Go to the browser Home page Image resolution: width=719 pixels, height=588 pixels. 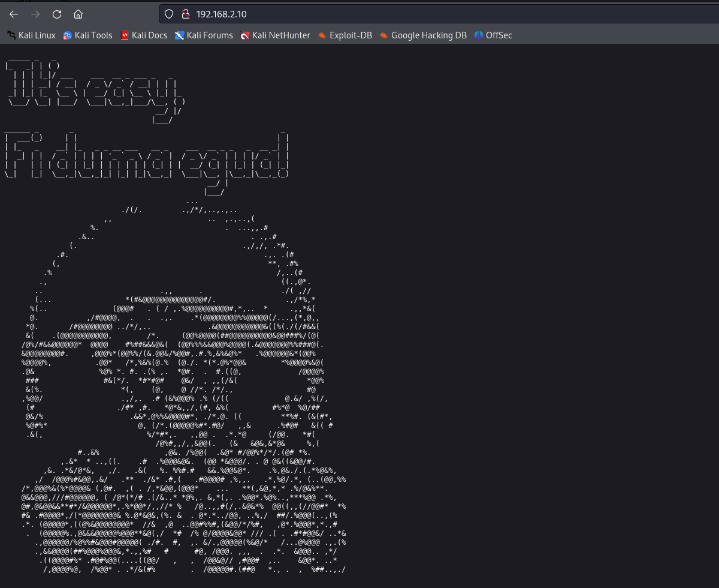78,14
